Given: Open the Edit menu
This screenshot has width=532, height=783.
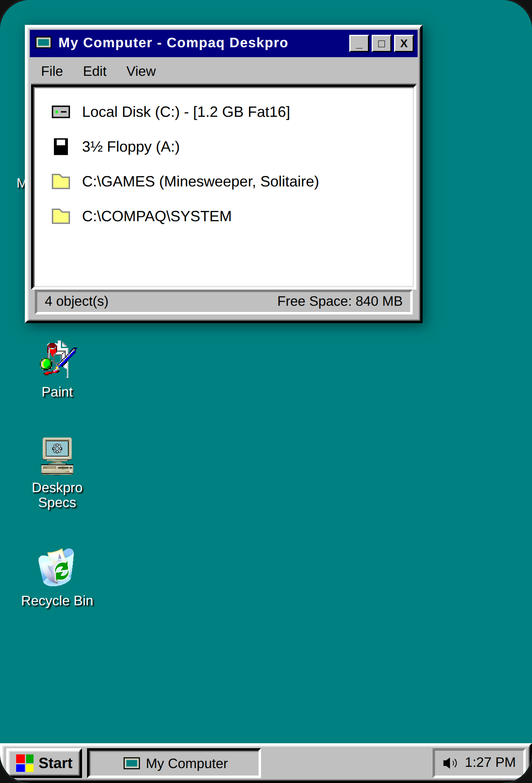Looking at the screenshot, I should coord(95,71).
